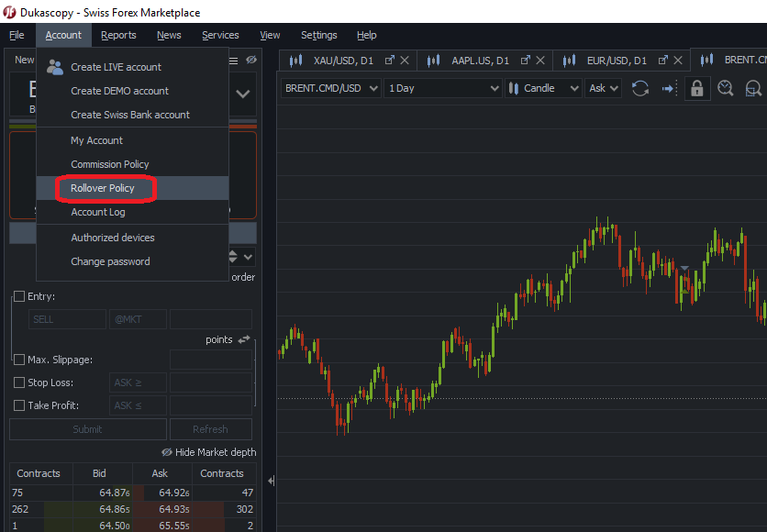
Task: Click the Submit order button
Action: tap(87, 429)
